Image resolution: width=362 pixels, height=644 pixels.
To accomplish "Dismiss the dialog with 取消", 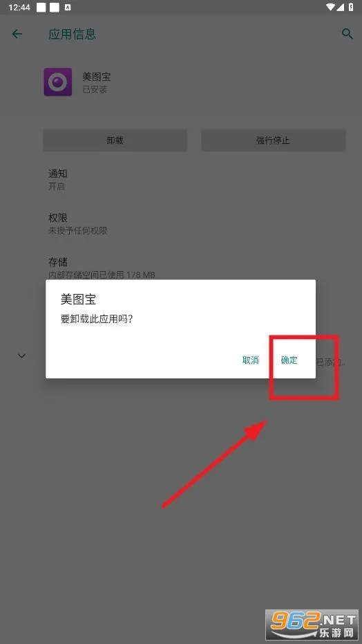I will [x=251, y=360].
